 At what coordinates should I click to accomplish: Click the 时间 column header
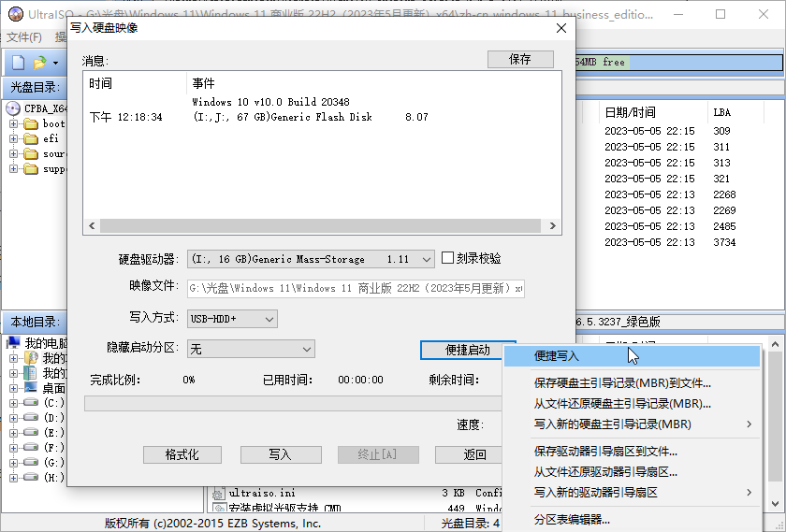pyautogui.click(x=136, y=83)
